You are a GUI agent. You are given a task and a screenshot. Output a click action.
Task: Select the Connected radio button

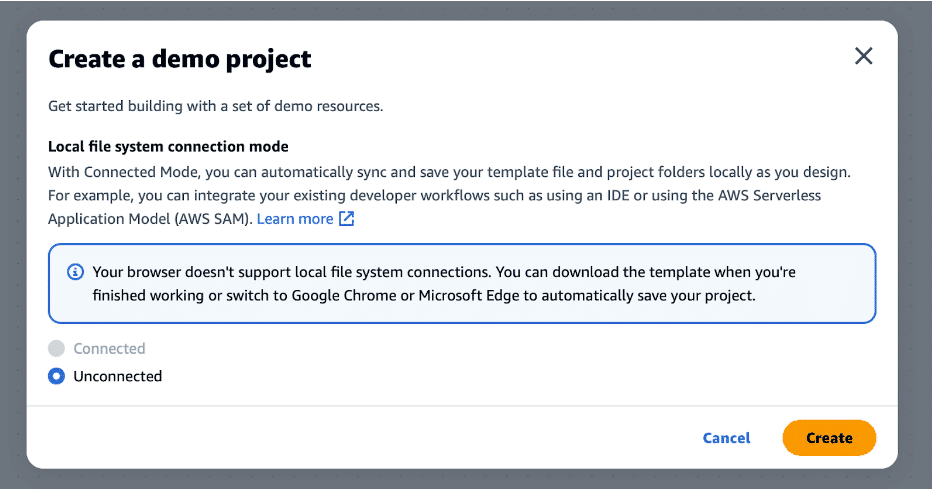(x=57, y=349)
